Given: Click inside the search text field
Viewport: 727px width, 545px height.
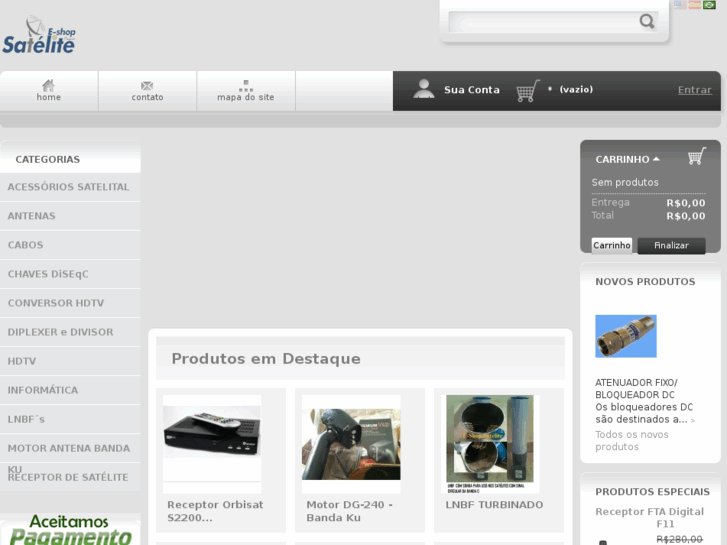Looking at the screenshot, I should (542, 22).
